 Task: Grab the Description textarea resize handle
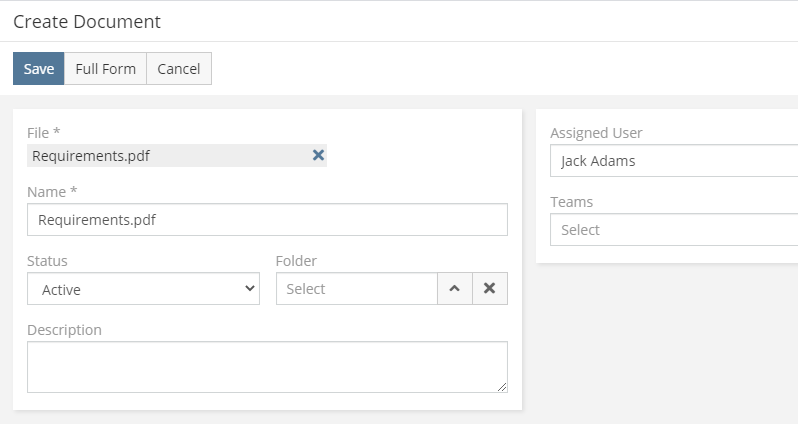502,387
